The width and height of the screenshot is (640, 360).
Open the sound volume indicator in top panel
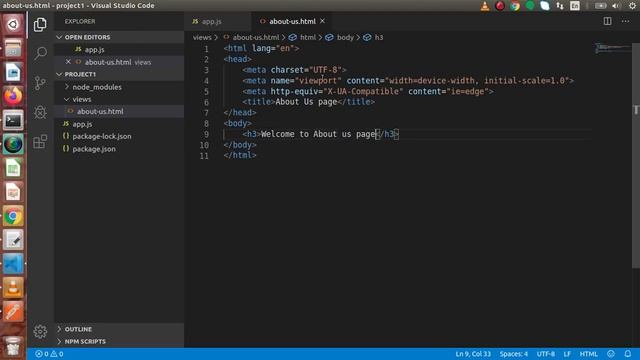click(616, 6)
